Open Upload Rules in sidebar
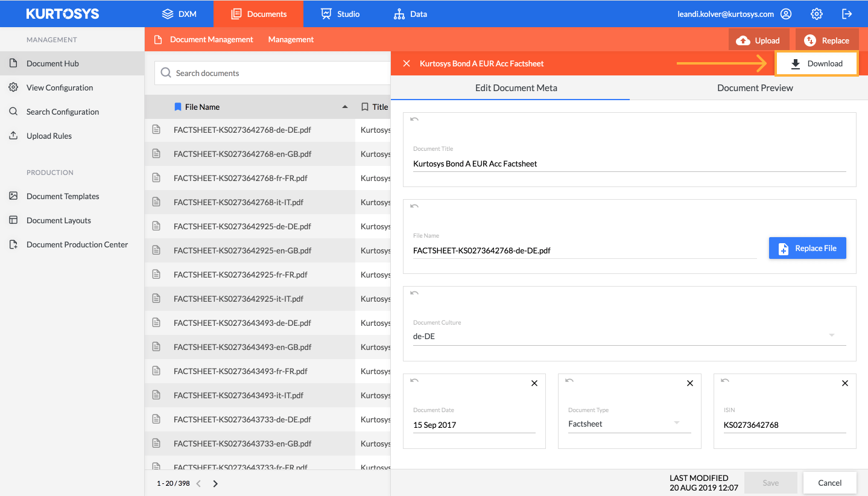This screenshot has height=496, width=868. click(72, 136)
